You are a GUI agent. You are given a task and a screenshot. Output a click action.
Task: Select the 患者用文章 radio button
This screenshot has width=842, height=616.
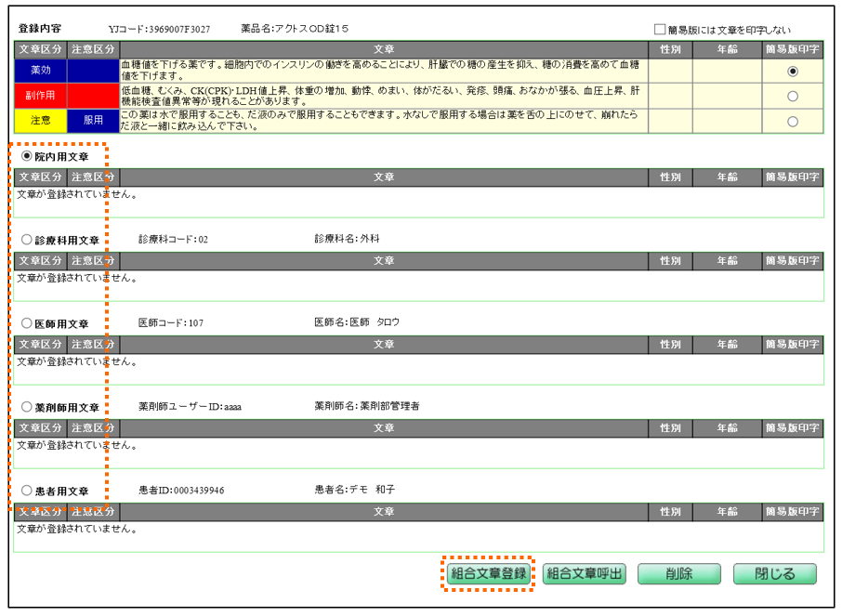click(27, 491)
